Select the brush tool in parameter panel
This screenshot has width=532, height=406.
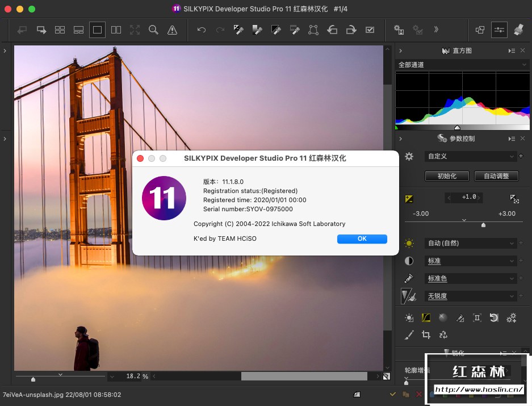(409, 335)
